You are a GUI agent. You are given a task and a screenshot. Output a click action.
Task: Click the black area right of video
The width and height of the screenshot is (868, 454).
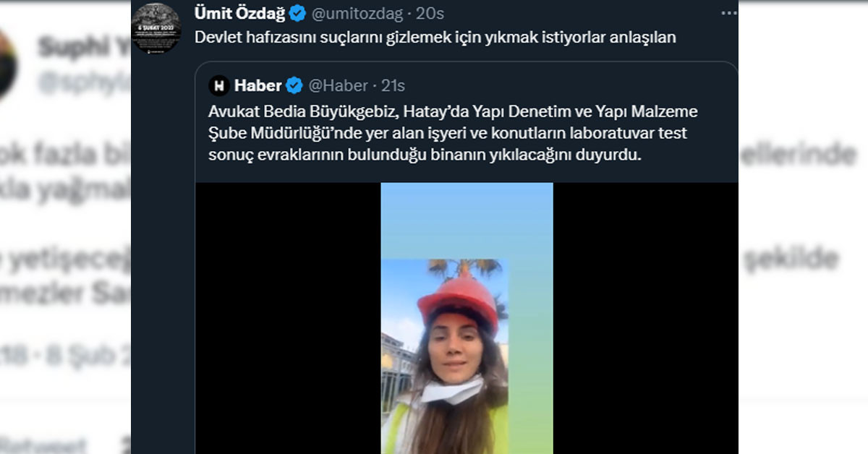click(645, 318)
